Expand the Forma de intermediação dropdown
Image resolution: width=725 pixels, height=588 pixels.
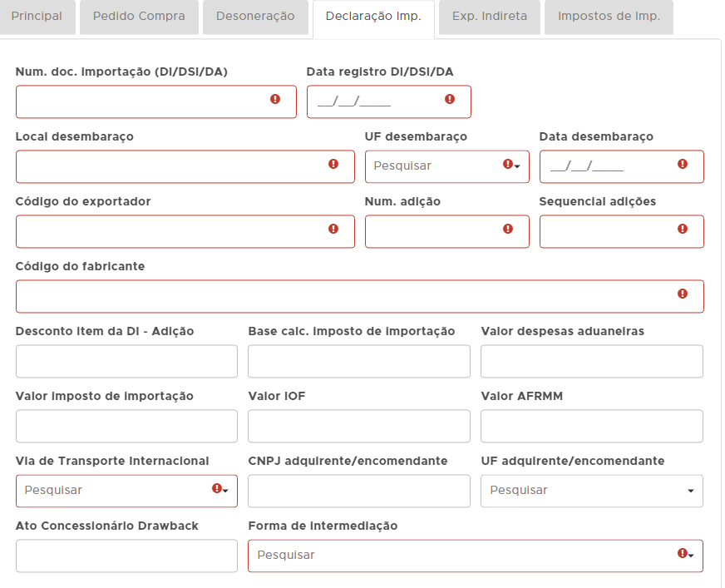[475, 556]
